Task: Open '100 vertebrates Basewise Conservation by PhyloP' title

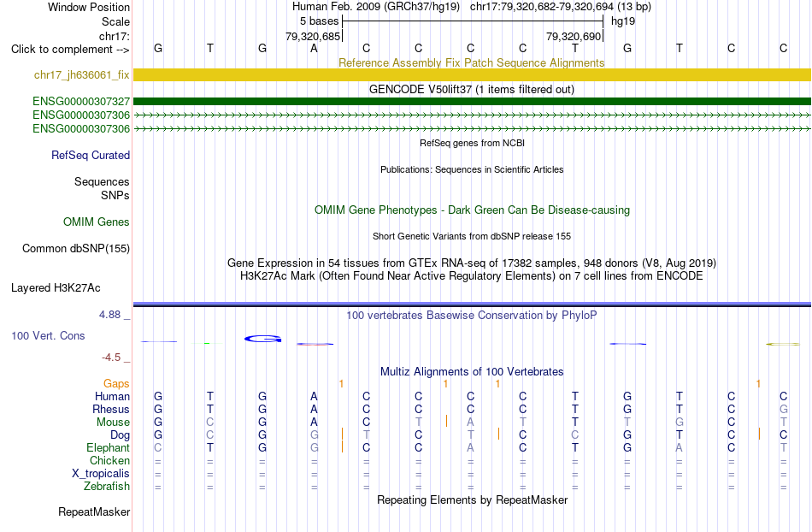Action: pos(472,316)
